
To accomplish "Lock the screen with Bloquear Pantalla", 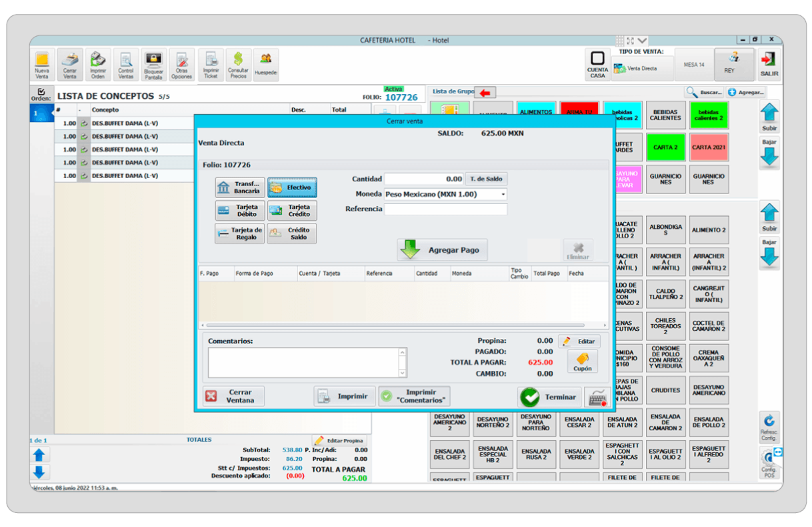I will click(154, 65).
